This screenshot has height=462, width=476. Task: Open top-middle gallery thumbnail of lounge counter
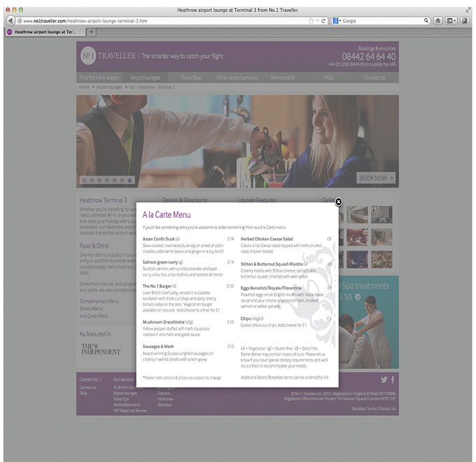coord(357,214)
